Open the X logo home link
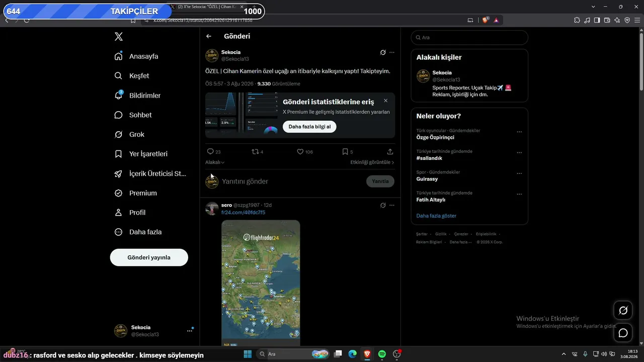Image resolution: width=644 pixels, height=362 pixels. [x=118, y=37]
